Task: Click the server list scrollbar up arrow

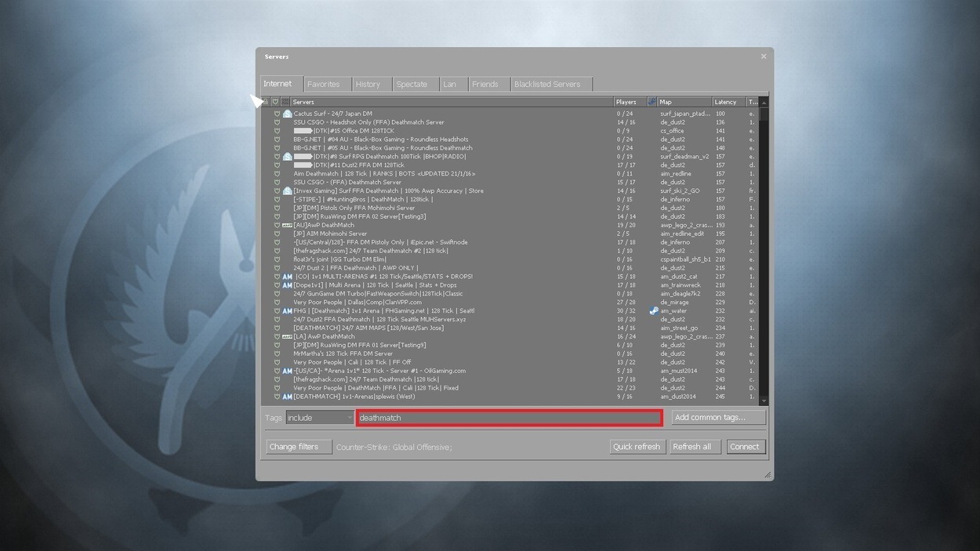Action: tap(764, 102)
